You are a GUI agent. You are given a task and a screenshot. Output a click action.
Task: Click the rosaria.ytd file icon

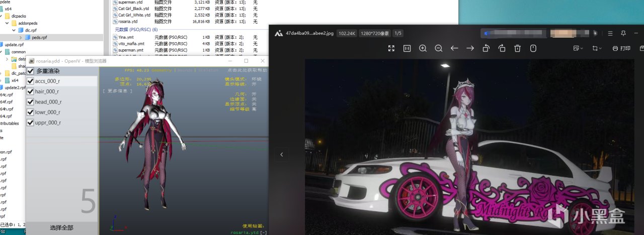click(116, 22)
